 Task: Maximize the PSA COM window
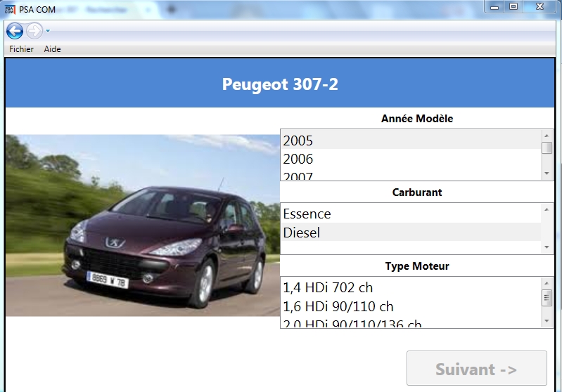[513, 6]
